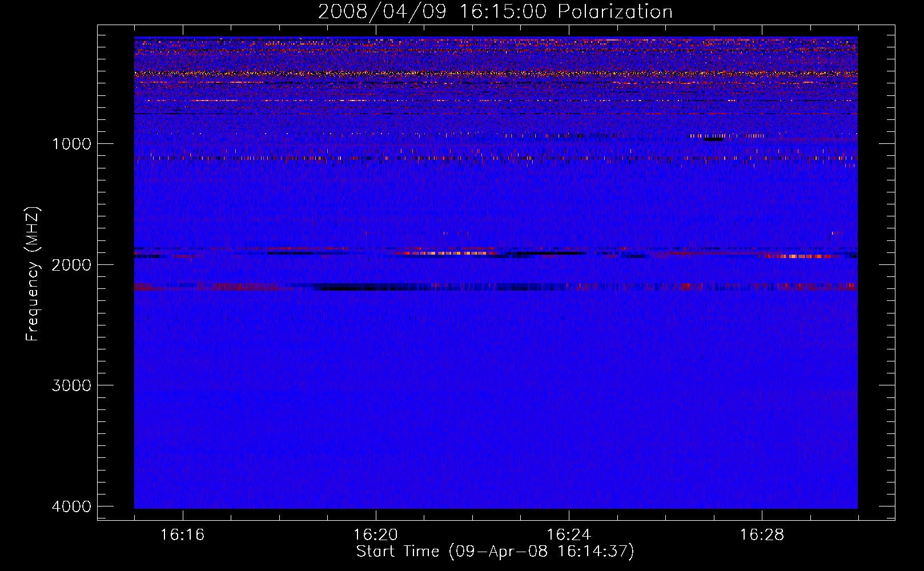Click the 16:24 time tick label

569,535
